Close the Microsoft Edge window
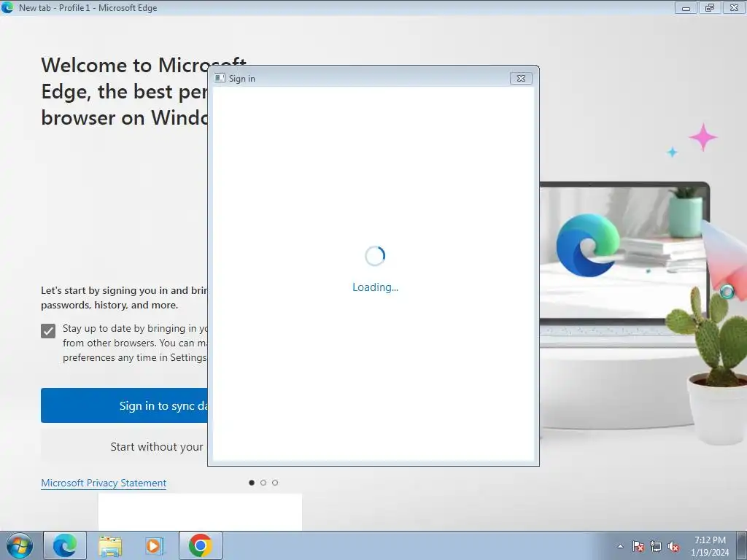Image resolution: width=747 pixels, height=560 pixels. click(734, 7)
